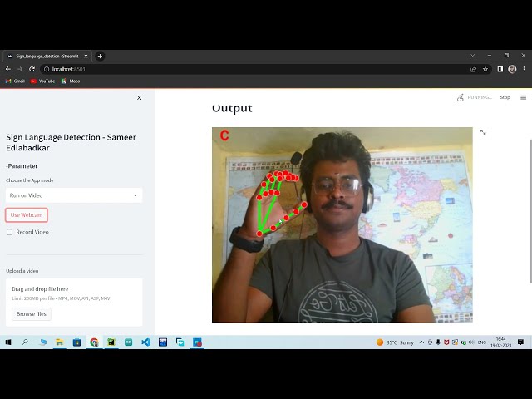Show hidden system tray icons

(x=421, y=342)
